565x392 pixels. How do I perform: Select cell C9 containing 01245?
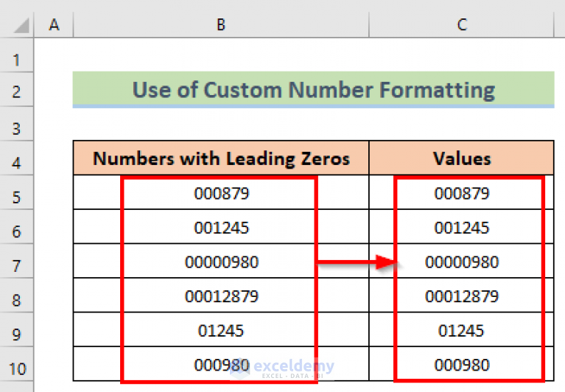462,329
